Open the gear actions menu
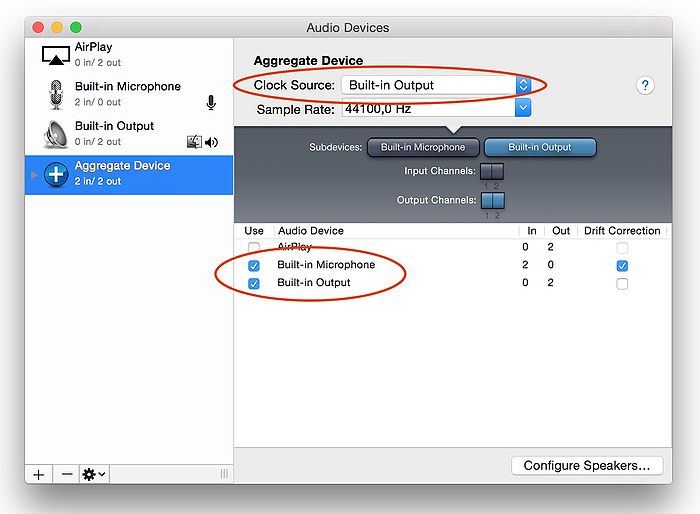The image size is (700, 514). pos(94,474)
